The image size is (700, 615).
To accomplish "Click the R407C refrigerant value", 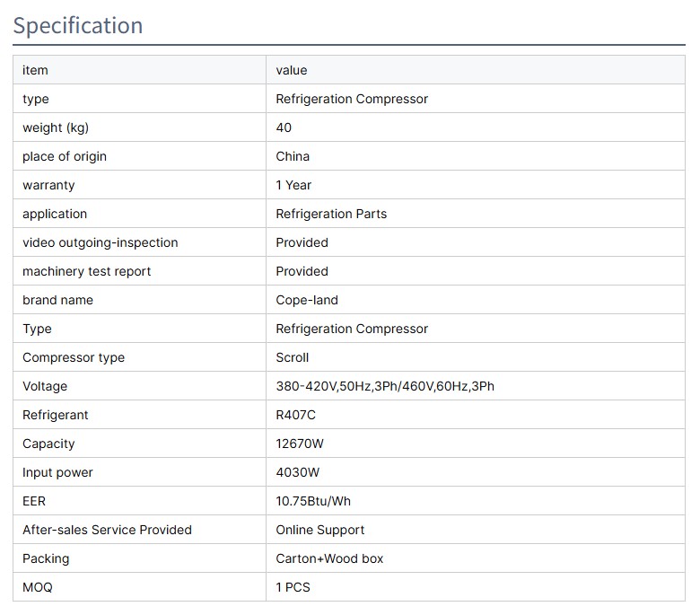I will click(296, 415).
